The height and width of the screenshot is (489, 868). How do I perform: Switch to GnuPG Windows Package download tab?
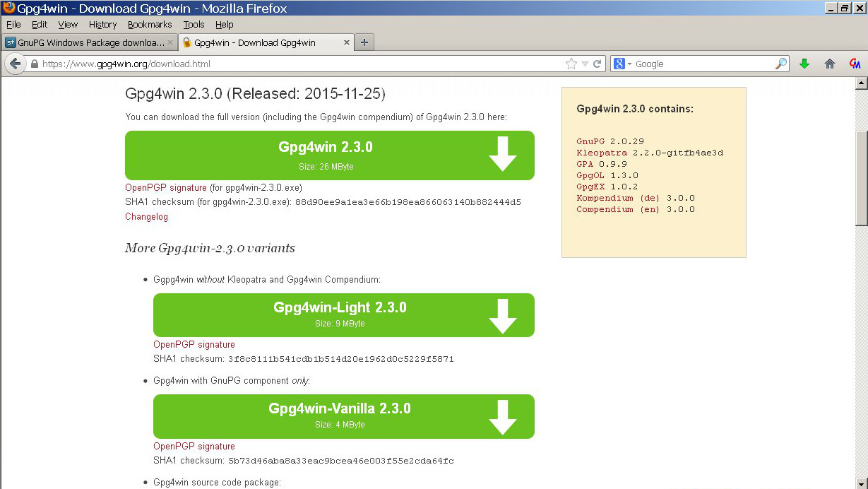[90, 42]
